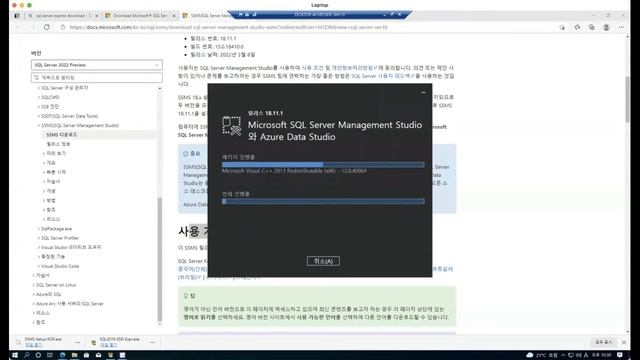Open the browser tab actions icon
Image resolution: width=640 pixels, height=360 pixels.
[x=17, y=16]
